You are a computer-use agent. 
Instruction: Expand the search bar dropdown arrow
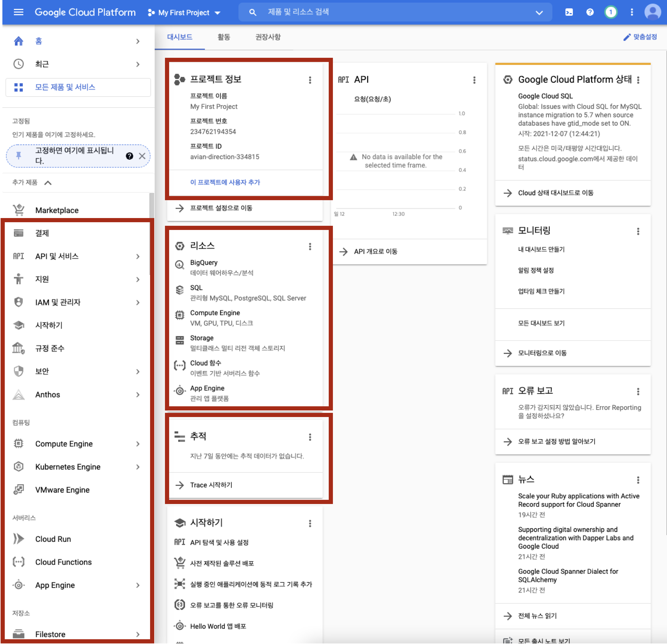[539, 13]
